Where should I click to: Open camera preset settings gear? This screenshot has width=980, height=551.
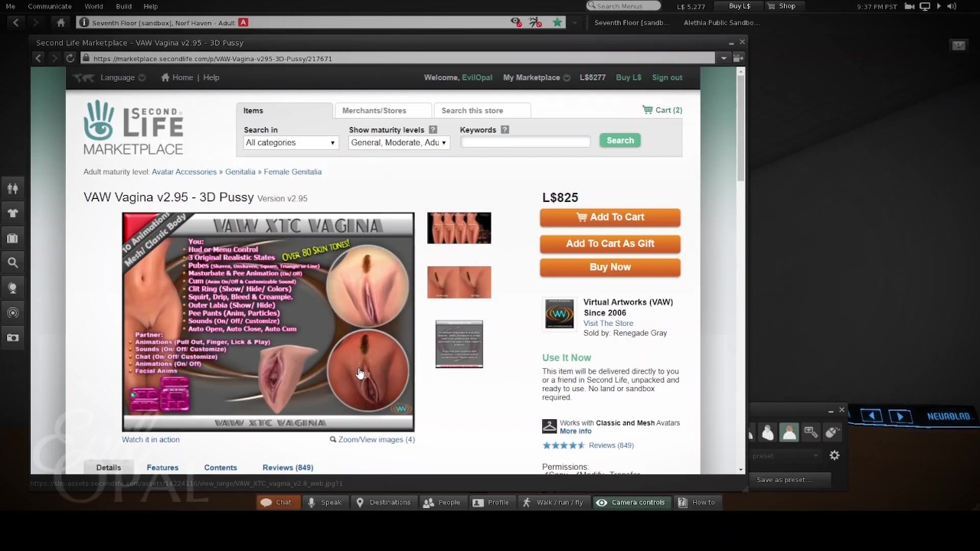[835, 456]
